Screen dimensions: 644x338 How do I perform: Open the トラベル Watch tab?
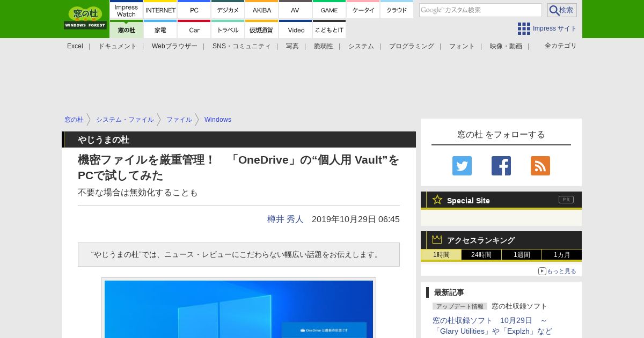click(x=228, y=30)
